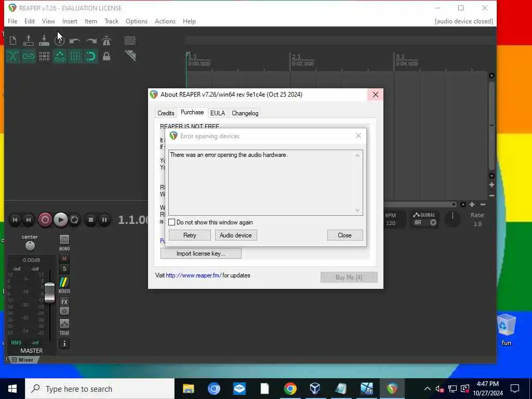Open the Actions menu
532x399 pixels.
[x=165, y=21]
